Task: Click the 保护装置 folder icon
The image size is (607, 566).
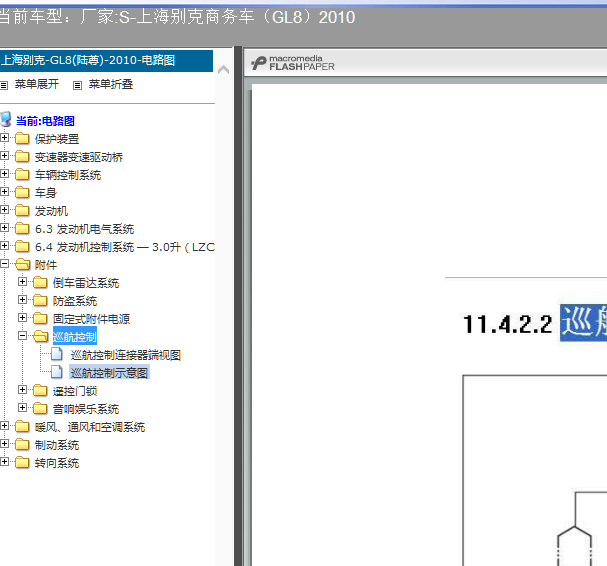Action: (x=22, y=138)
